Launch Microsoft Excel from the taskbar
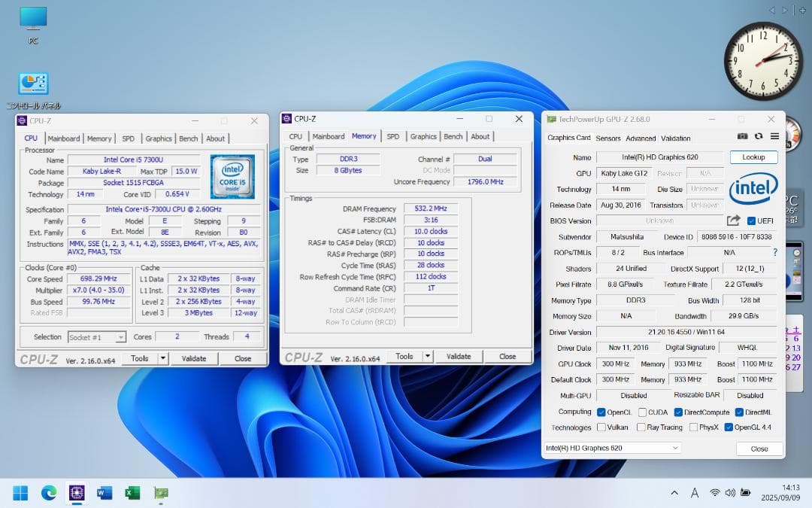The height and width of the screenshot is (508, 812). pos(132,493)
